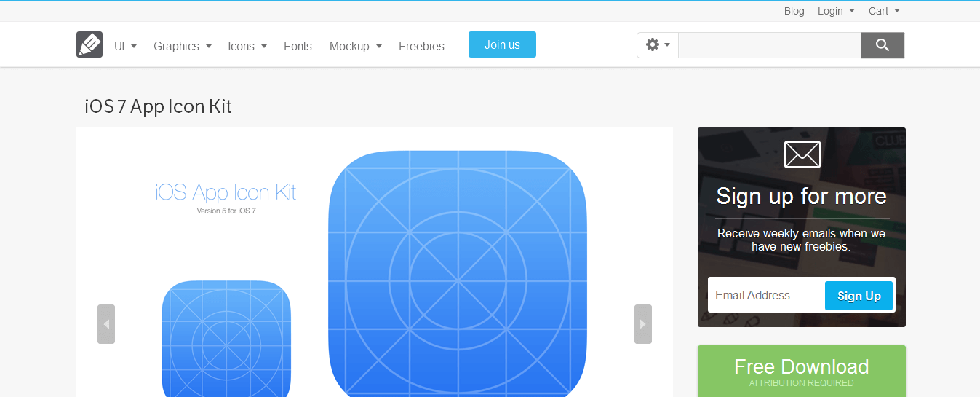980x397 pixels.
Task: Click the pencil logo home icon
Action: (x=89, y=44)
